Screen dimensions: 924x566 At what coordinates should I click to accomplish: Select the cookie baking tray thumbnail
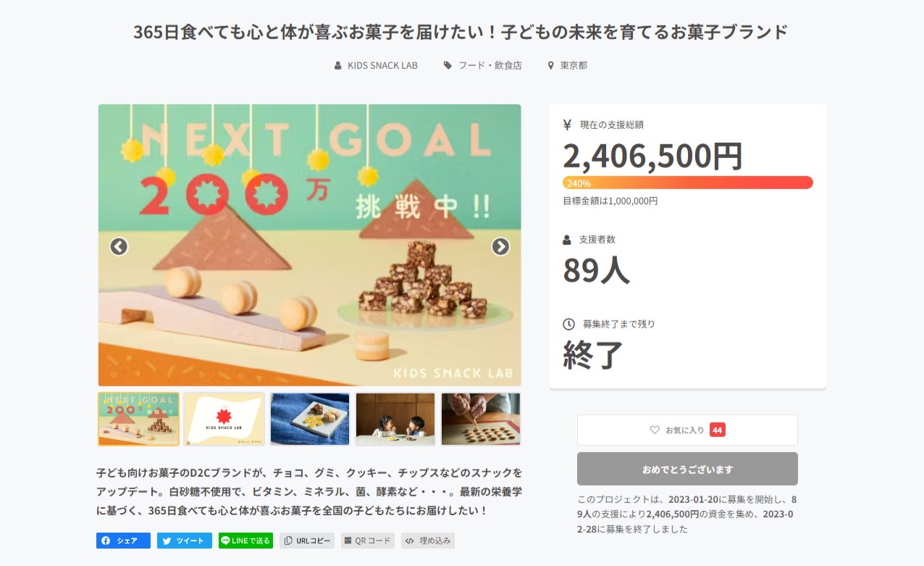(481, 419)
